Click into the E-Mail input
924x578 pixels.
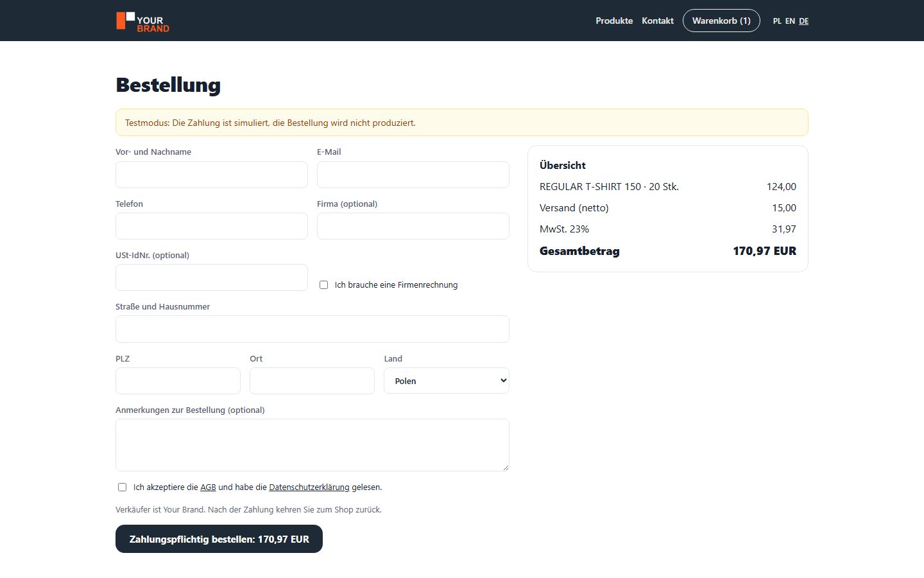(413, 175)
